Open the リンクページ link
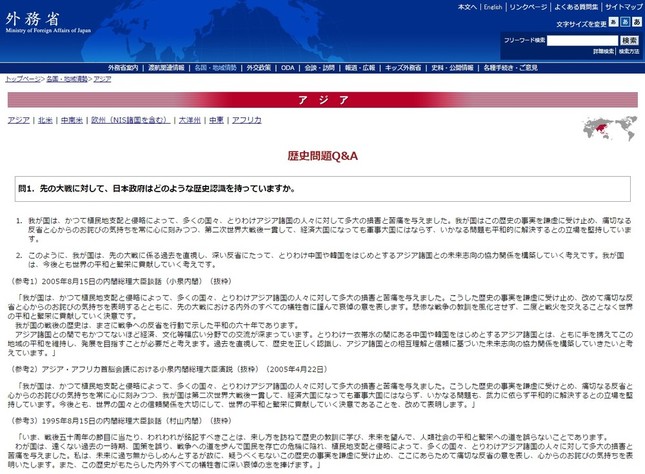645x474 pixels. [x=528, y=7]
